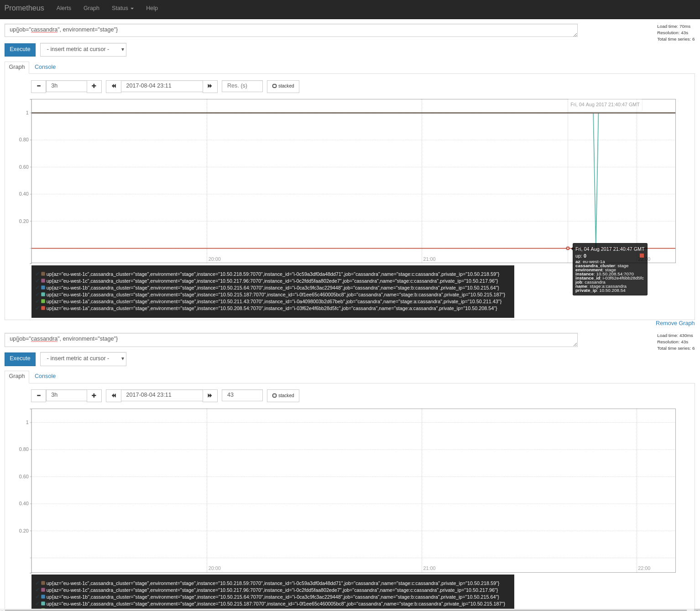Open the insert metric at cursor dropdown
This screenshot has height=611, width=700.
[x=83, y=49]
